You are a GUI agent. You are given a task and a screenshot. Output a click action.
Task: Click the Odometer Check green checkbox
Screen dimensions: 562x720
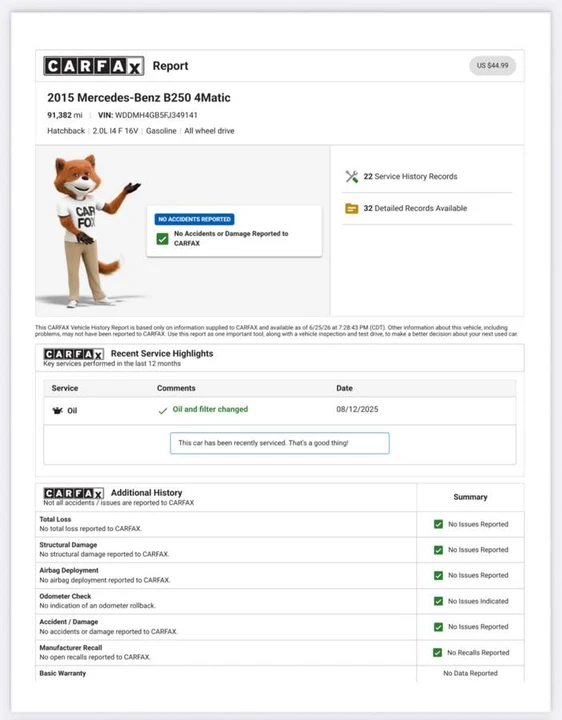click(x=438, y=602)
